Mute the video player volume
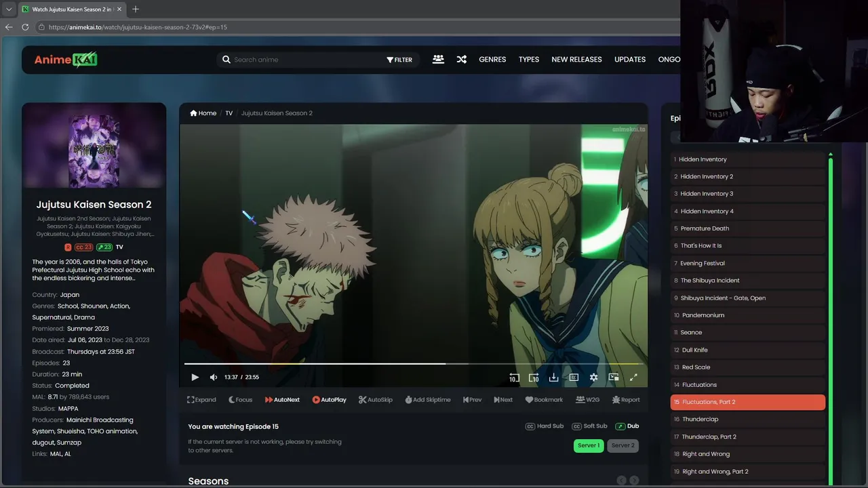 coord(214,378)
